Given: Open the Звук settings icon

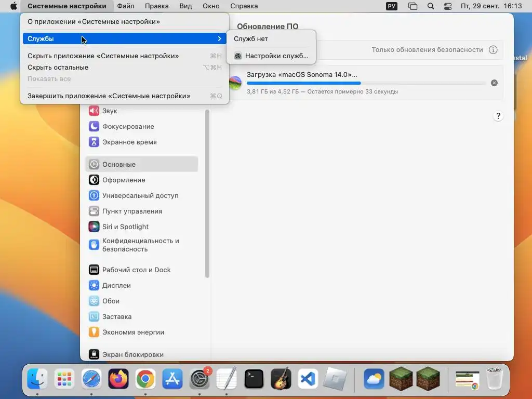Looking at the screenshot, I should (94, 111).
